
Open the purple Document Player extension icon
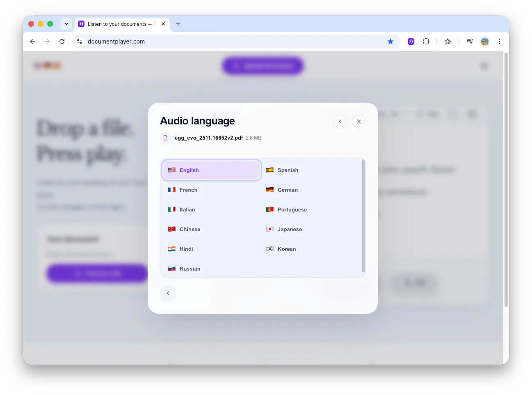(x=411, y=41)
